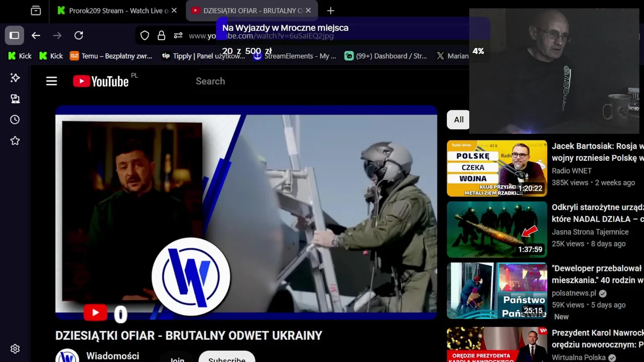Open bookmarks star icon in browser sidebar
Screen dimensions: 644x362
[15, 141]
